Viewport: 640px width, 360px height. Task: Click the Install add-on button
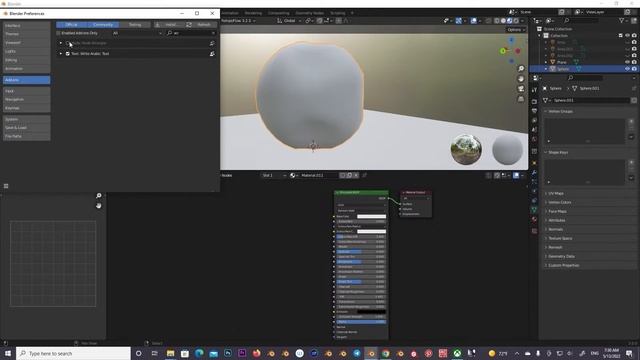click(x=169, y=25)
